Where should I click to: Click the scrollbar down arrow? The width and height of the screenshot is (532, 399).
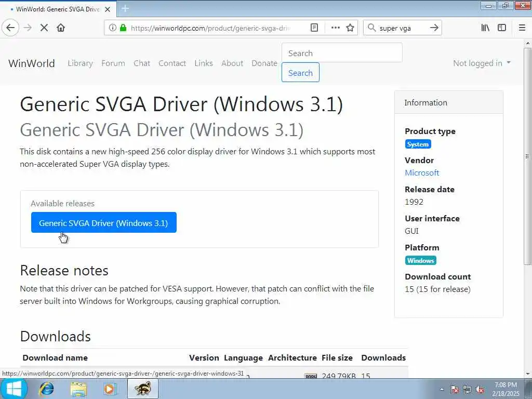tap(527, 374)
